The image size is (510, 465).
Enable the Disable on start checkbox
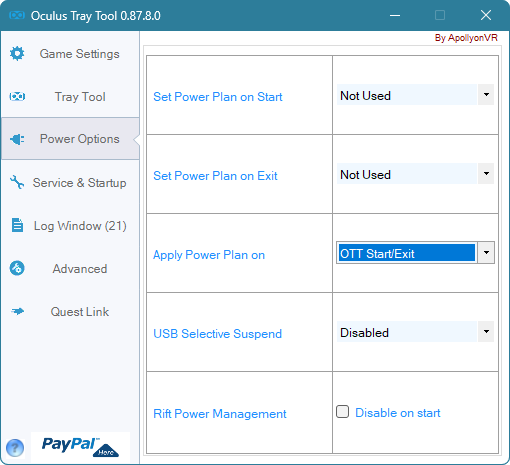[x=343, y=412]
